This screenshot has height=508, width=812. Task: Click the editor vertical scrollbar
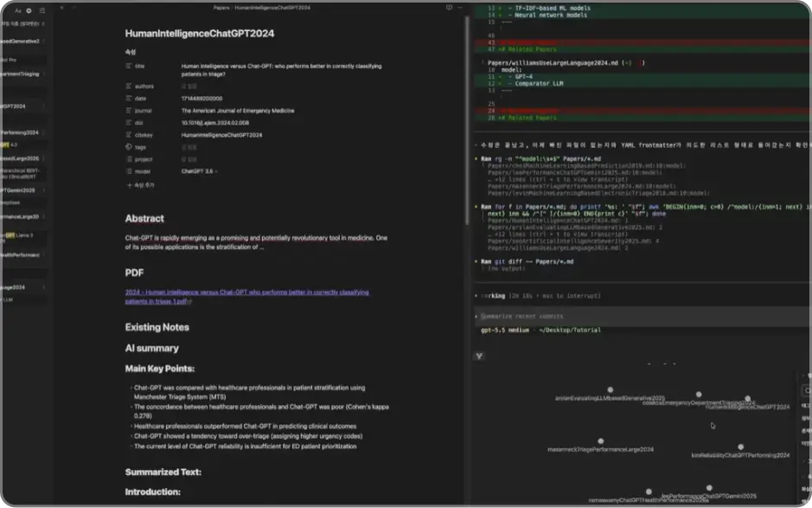tap(467, 122)
